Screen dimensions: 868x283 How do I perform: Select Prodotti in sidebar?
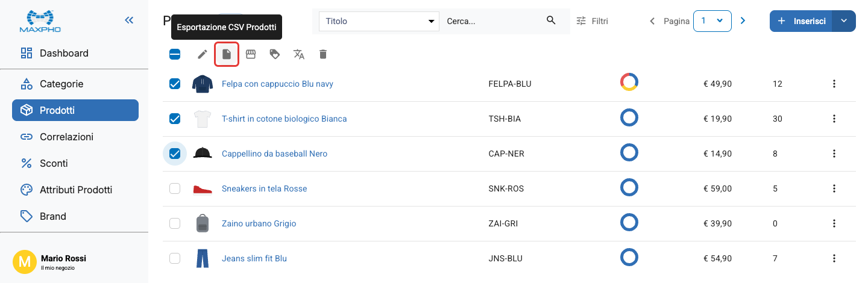[75, 110]
